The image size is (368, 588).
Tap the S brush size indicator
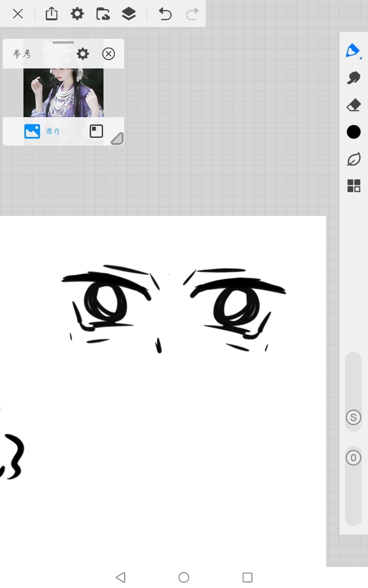pyautogui.click(x=353, y=417)
